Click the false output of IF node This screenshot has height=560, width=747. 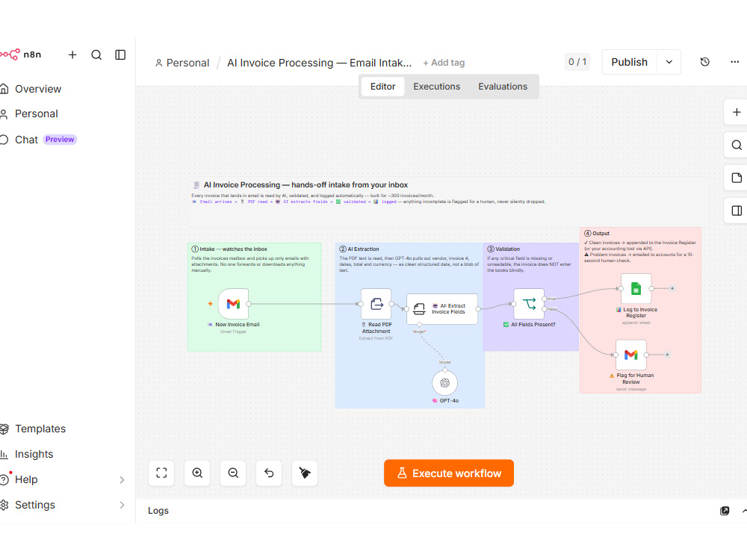click(x=545, y=309)
